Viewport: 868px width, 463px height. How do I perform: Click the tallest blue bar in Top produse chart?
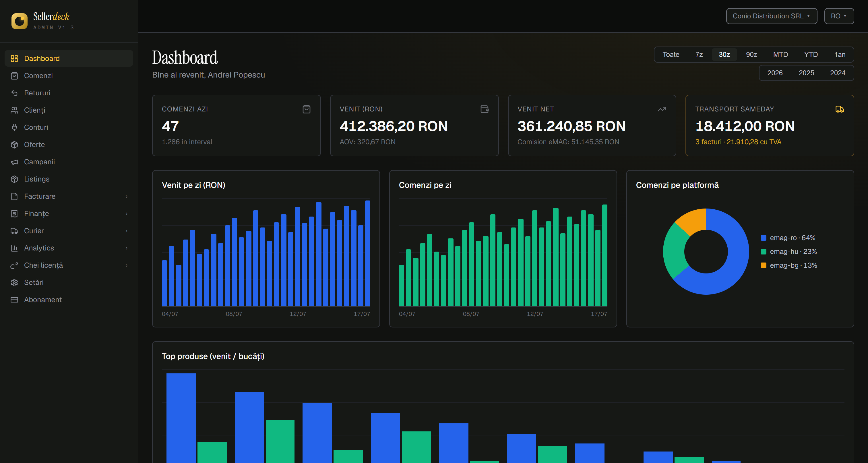coord(181,418)
